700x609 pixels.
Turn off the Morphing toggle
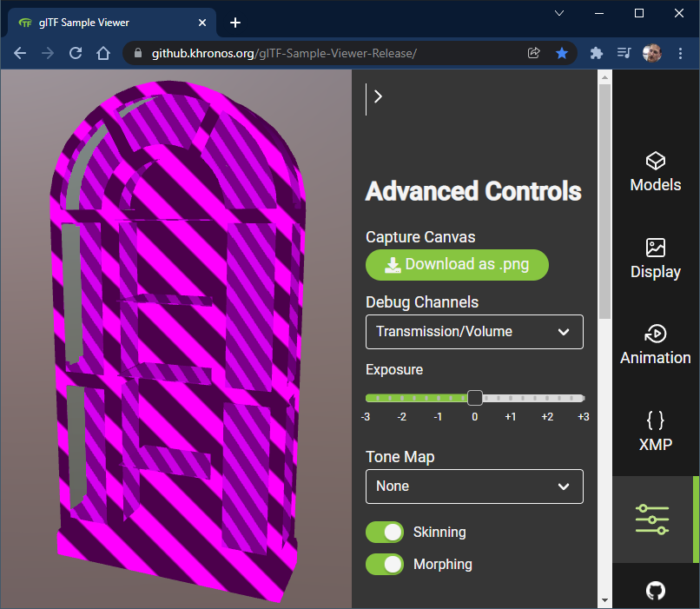coord(384,564)
